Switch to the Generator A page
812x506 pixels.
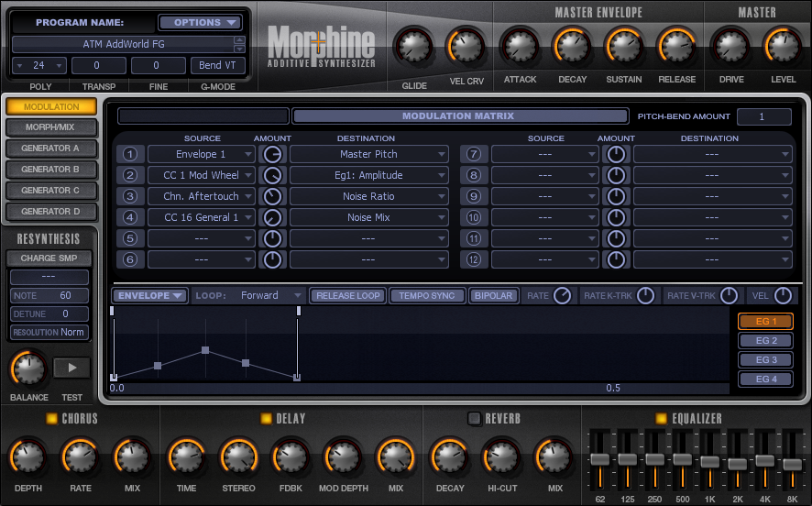[51, 148]
